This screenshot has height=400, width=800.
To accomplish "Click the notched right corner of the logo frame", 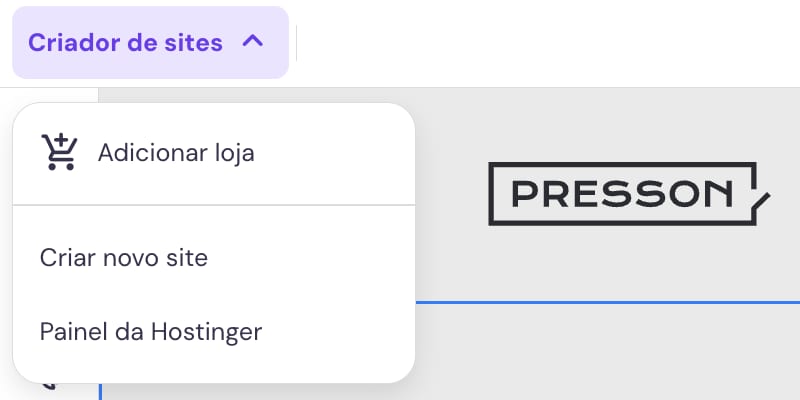I will click(x=762, y=199).
